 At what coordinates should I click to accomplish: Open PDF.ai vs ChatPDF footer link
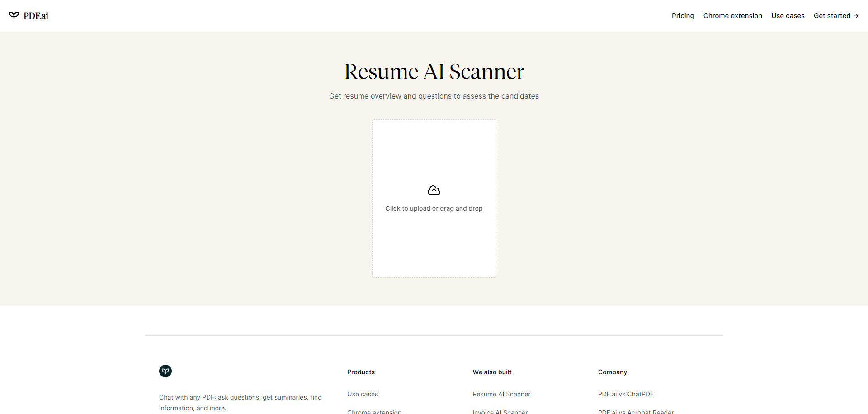(x=626, y=394)
